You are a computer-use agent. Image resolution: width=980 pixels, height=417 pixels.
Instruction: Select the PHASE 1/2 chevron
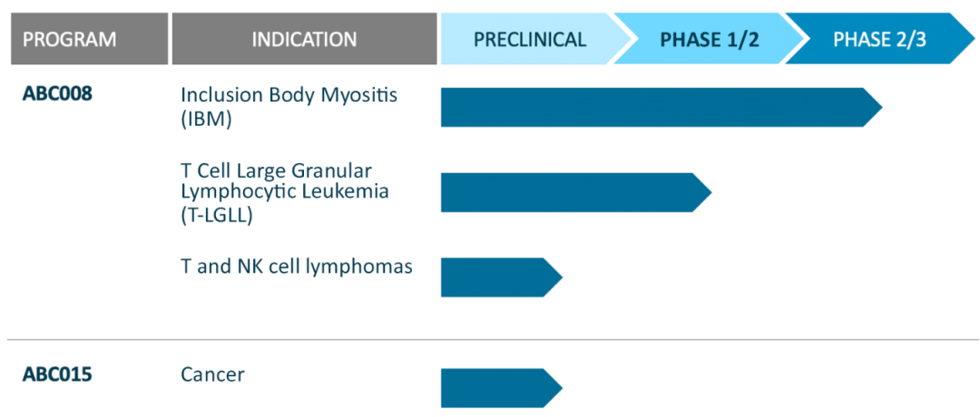[709, 39]
